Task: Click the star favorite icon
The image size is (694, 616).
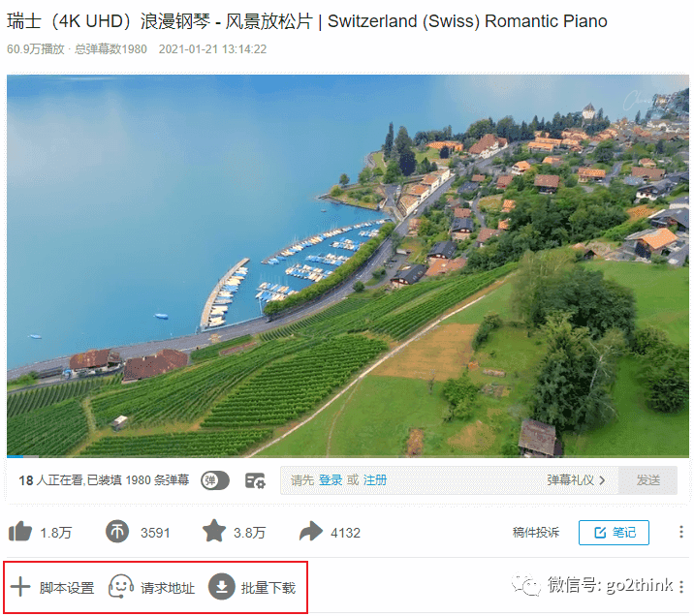Action: pos(214,531)
